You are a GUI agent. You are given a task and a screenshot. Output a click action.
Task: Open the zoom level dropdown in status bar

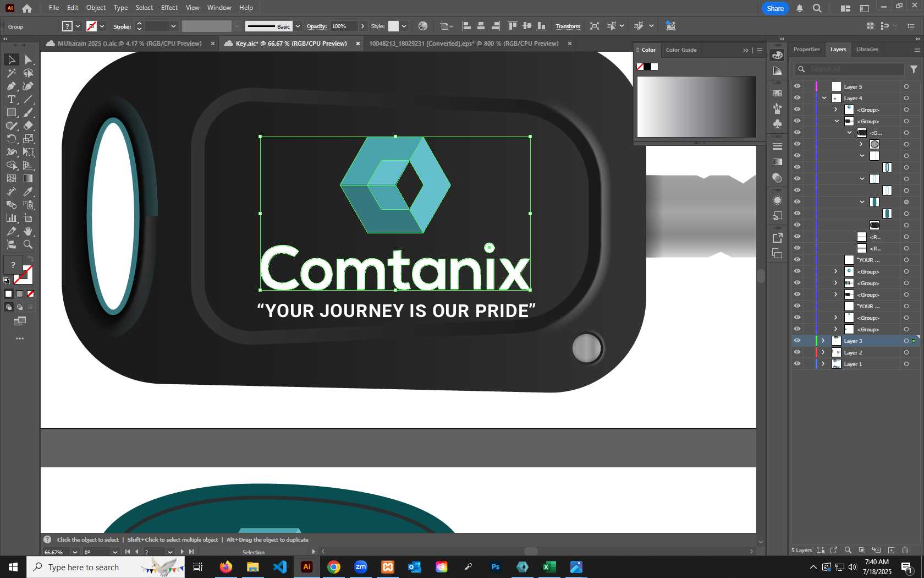[x=75, y=552]
